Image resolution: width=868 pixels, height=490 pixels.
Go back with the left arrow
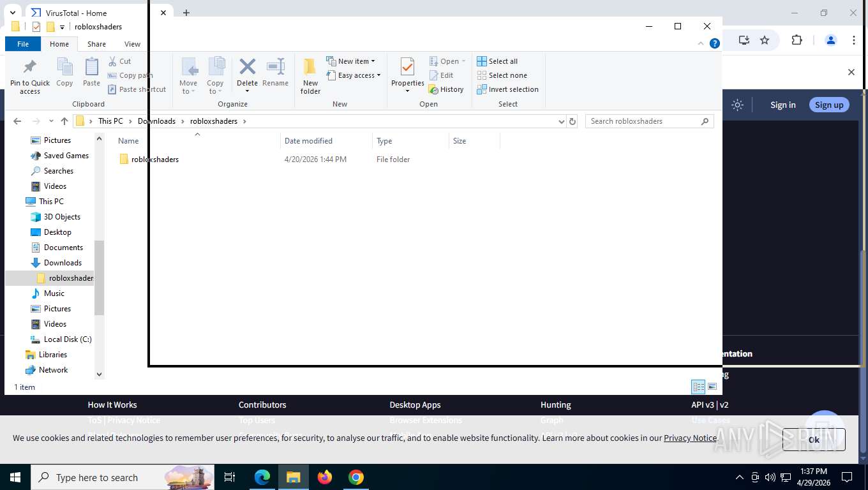click(x=17, y=121)
